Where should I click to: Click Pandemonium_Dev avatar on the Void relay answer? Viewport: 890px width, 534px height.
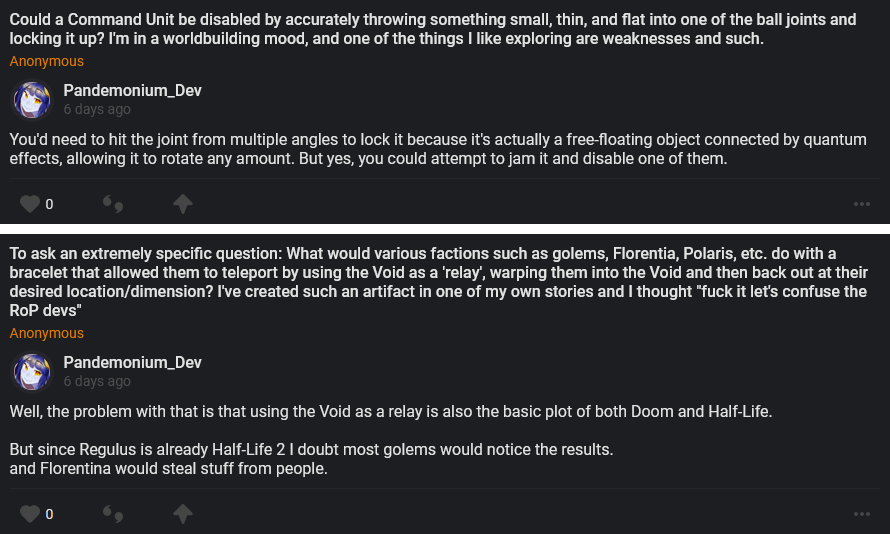coord(32,372)
